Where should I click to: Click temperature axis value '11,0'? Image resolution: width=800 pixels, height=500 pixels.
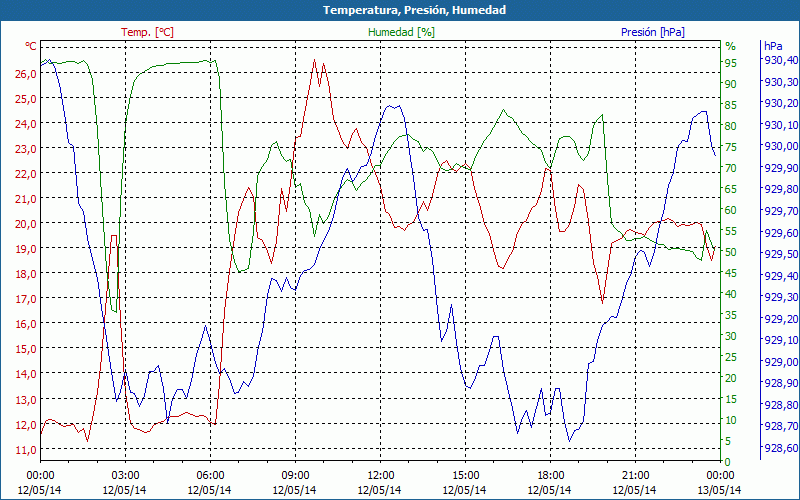coord(26,449)
